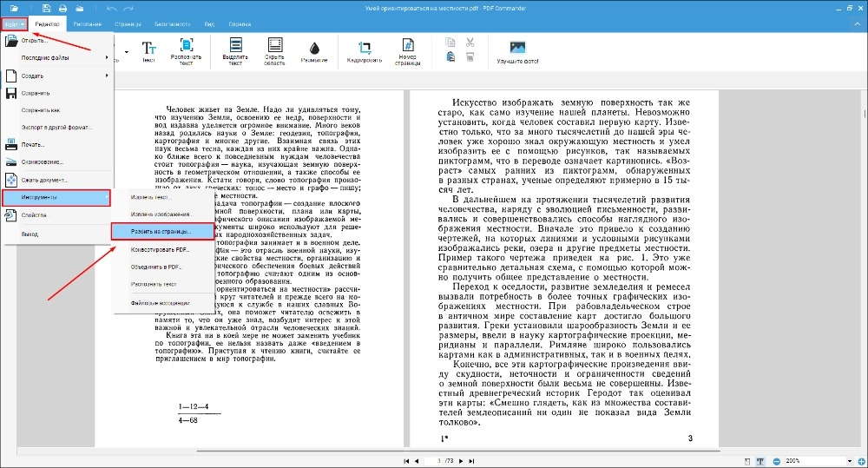Expand the Создать submenu arrow
The width and height of the screenshot is (868, 468).
(x=107, y=76)
